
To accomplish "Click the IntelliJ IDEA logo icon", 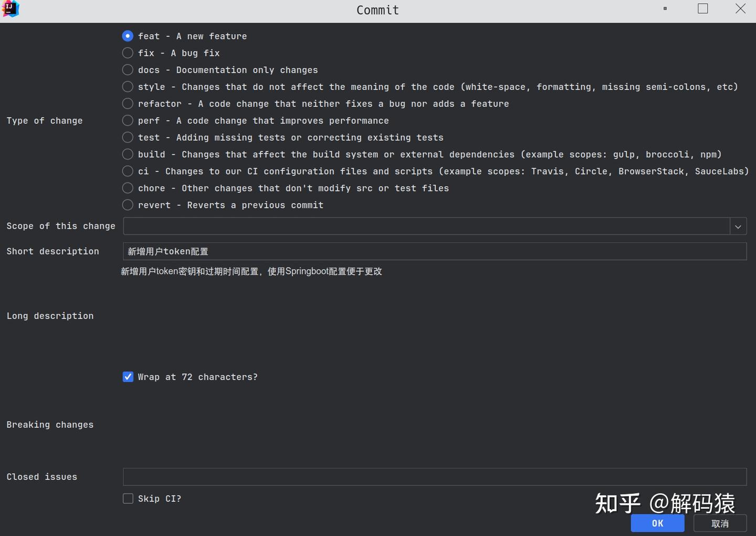I will (10, 9).
